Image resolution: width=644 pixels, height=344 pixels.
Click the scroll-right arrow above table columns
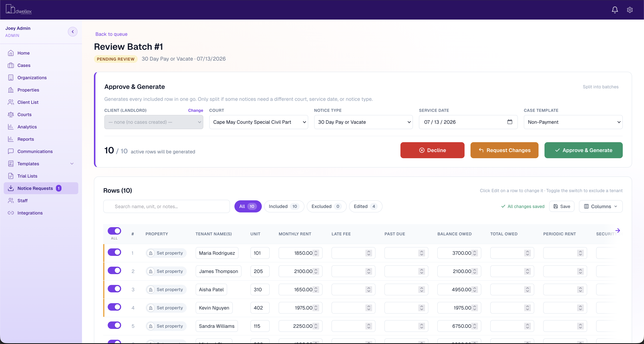[x=618, y=231]
